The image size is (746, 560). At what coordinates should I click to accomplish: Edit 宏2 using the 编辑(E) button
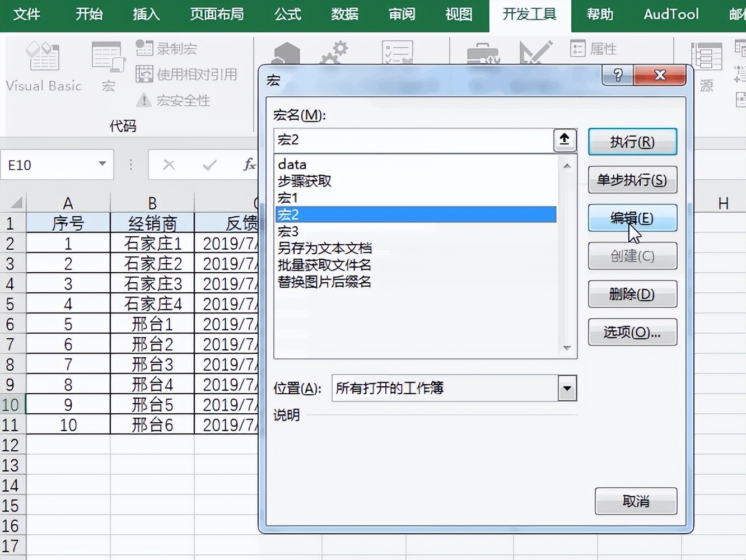pyautogui.click(x=632, y=218)
